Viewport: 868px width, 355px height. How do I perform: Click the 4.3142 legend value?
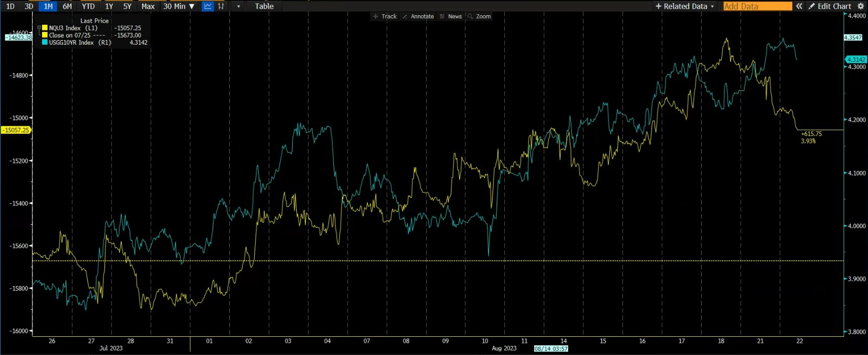(138, 43)
